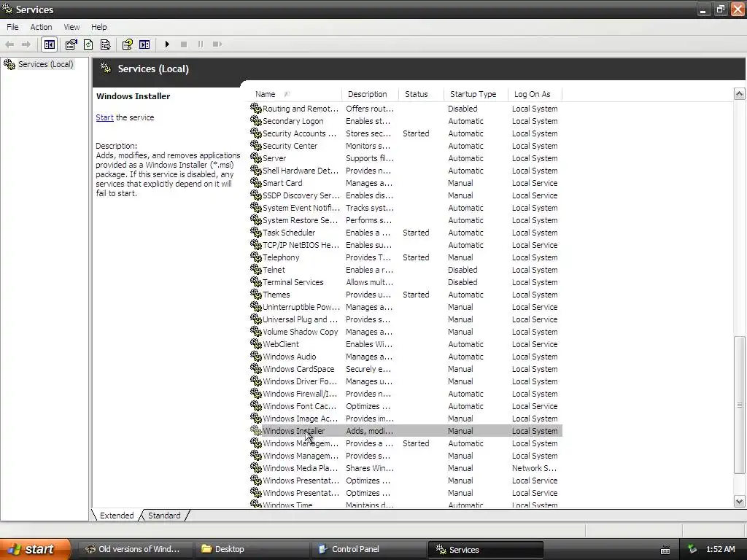
Task: Click the Forward arrow toolbar button
Action: tap(26, 44)
